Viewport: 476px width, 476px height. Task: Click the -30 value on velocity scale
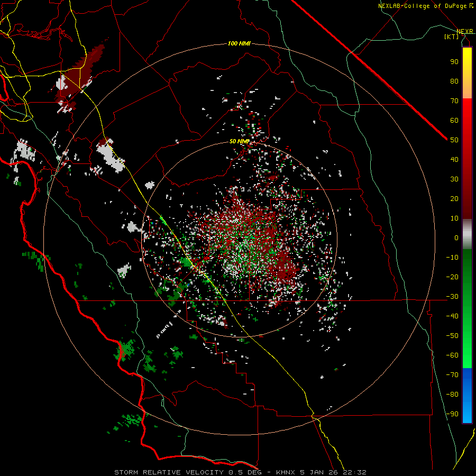(x=452, y=297)
